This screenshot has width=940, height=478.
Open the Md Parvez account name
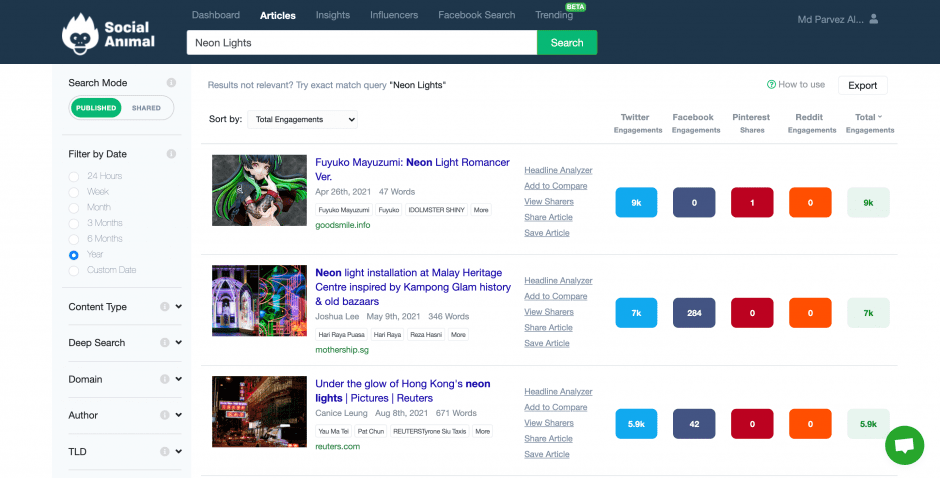tap(830, 19)
